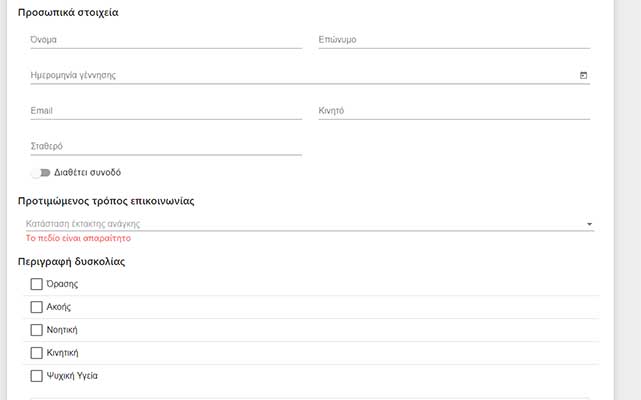Expand the Κατάσταση έκτακτης ανάγκης dropdown
Screen dimensions: 641x400
(309, 224)
